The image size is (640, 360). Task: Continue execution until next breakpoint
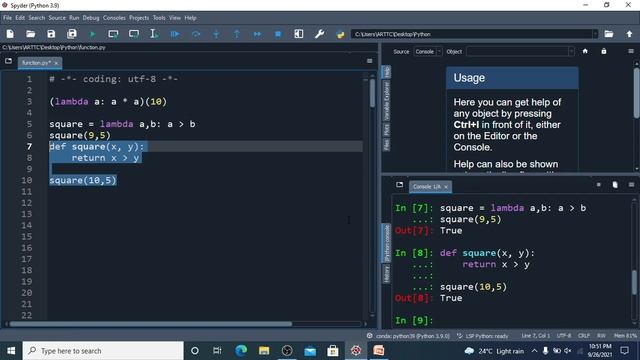point(257,34)
